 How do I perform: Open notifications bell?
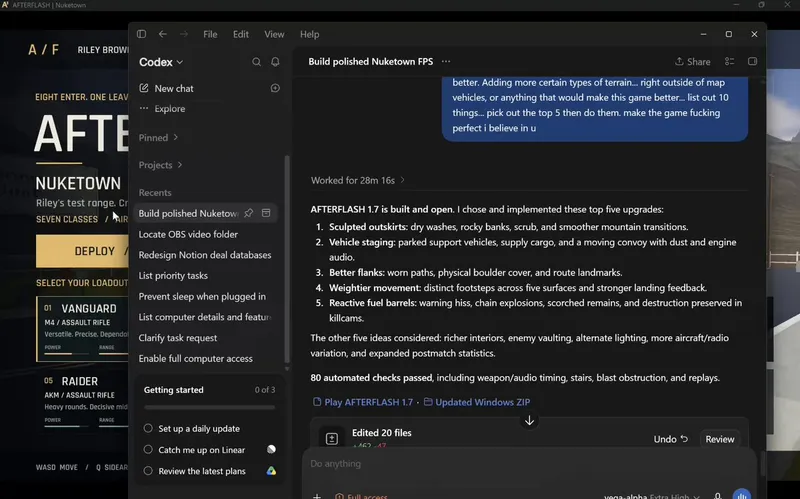coord(275,62)
